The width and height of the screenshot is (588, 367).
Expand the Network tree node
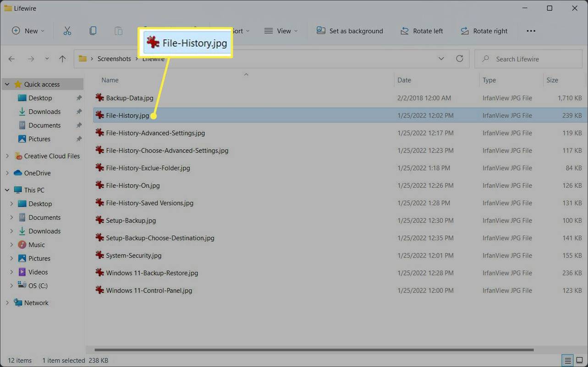[7, 303]
